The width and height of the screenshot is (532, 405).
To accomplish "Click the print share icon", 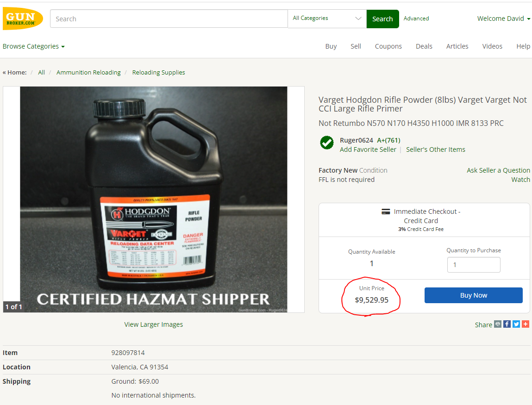I will (498, 324).
